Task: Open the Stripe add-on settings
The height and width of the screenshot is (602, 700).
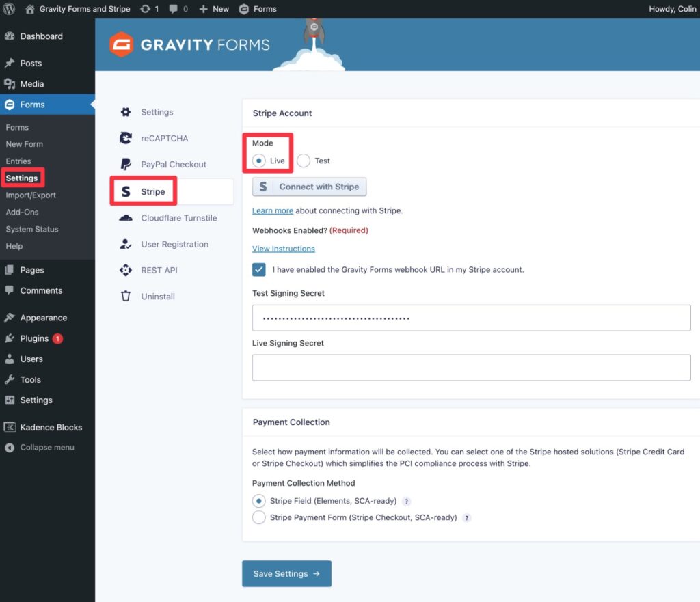Action: 152,192
